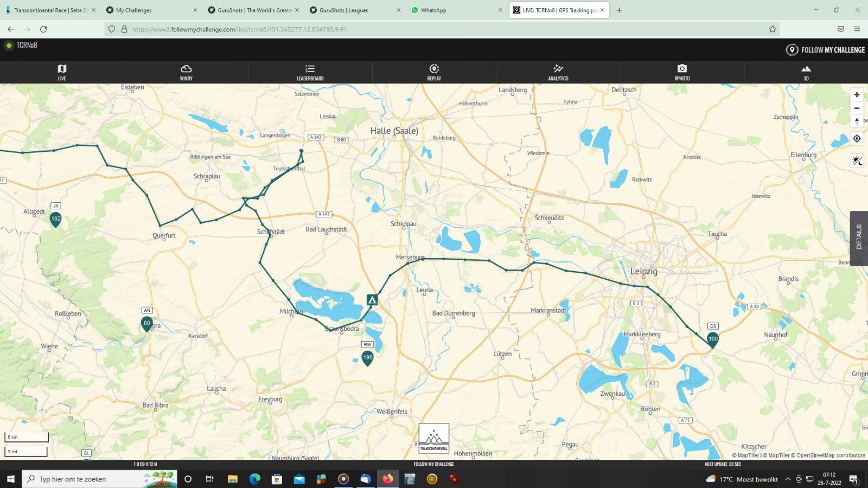Open the Windy weather overlay
This screenshot has width=868, height=488.
click(x=186, y=72)
